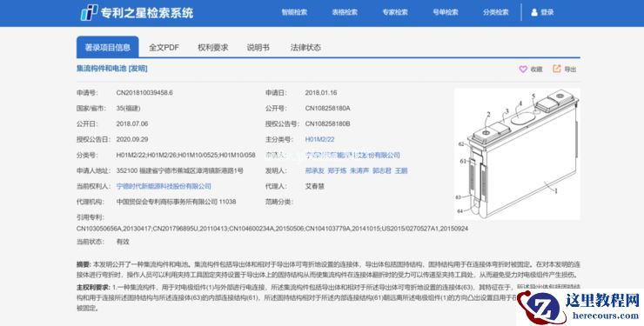Click inventor link 郑于炼
The height and width of the screenshot is (326, 644).
point(337,170)
